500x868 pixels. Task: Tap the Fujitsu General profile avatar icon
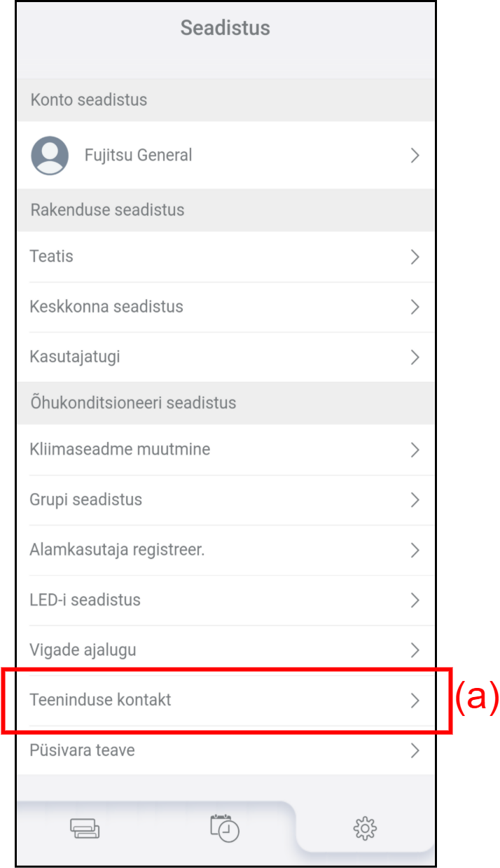click(50, 156)
